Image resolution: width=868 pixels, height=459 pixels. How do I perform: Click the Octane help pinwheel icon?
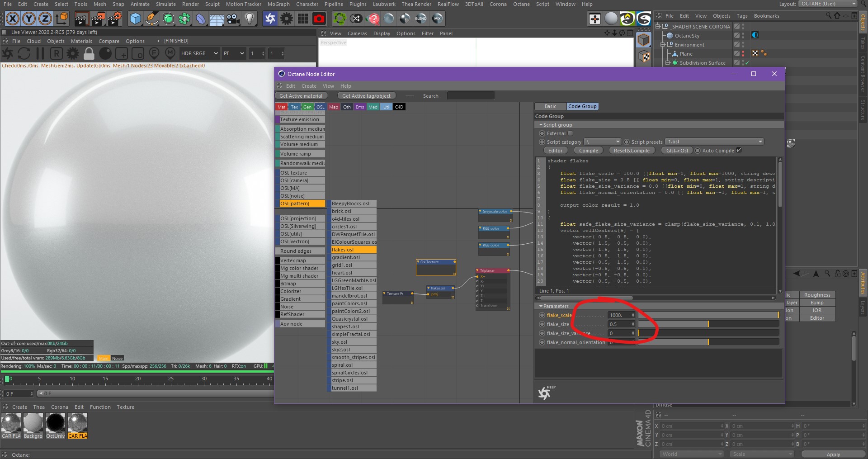coord(545,393)
